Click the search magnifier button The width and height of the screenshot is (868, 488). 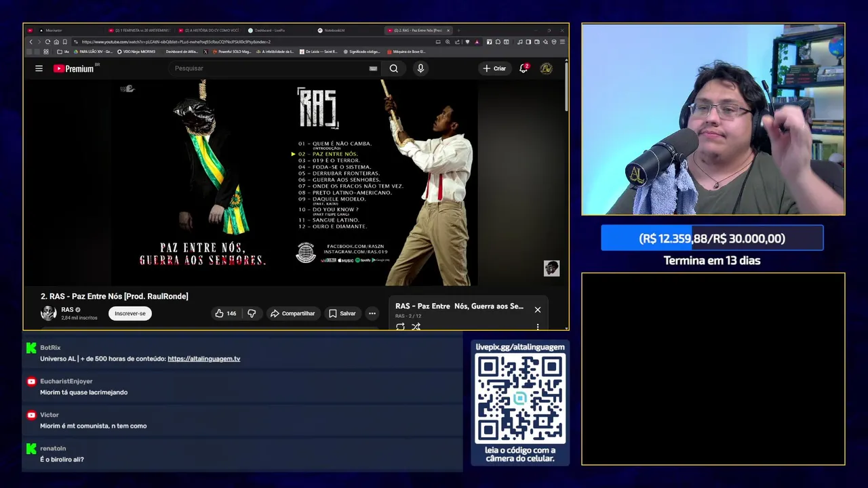click(393, 68)
